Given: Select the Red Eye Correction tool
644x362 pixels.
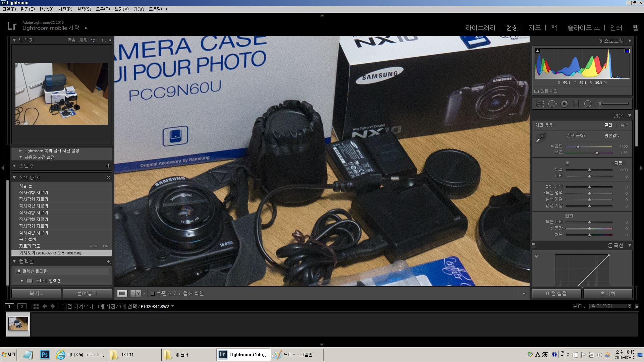Looking at the screenshot, I should (x=565, y=104).
